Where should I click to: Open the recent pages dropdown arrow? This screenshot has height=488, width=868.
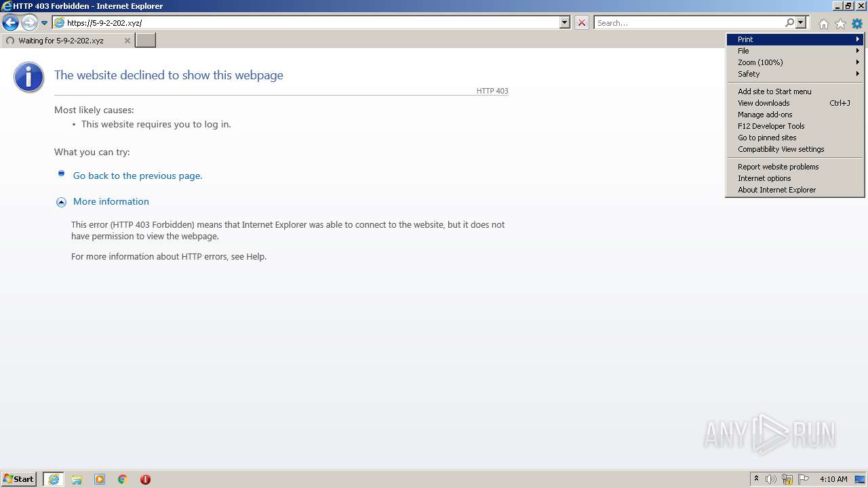[44, 23]
